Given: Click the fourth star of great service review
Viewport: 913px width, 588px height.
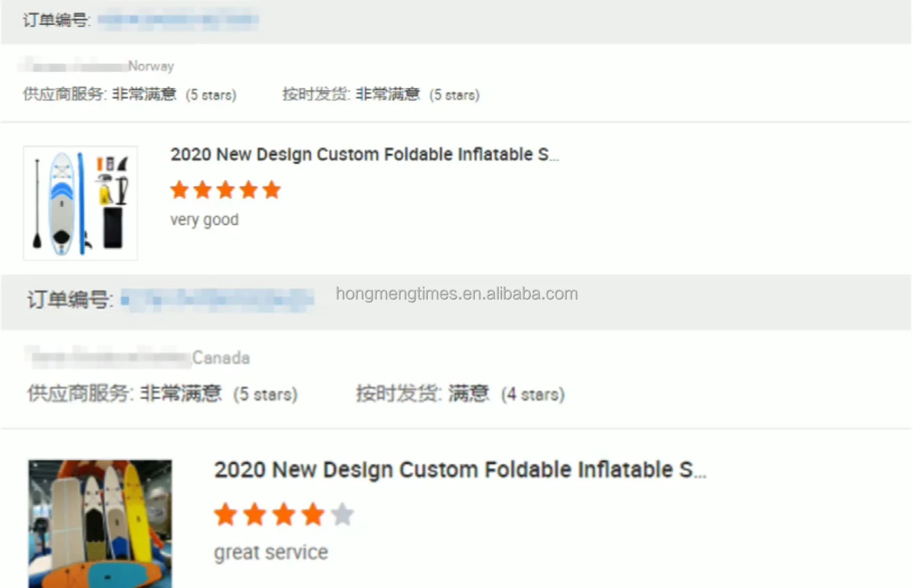Looking at the screenshot, I should coord(313,515).
